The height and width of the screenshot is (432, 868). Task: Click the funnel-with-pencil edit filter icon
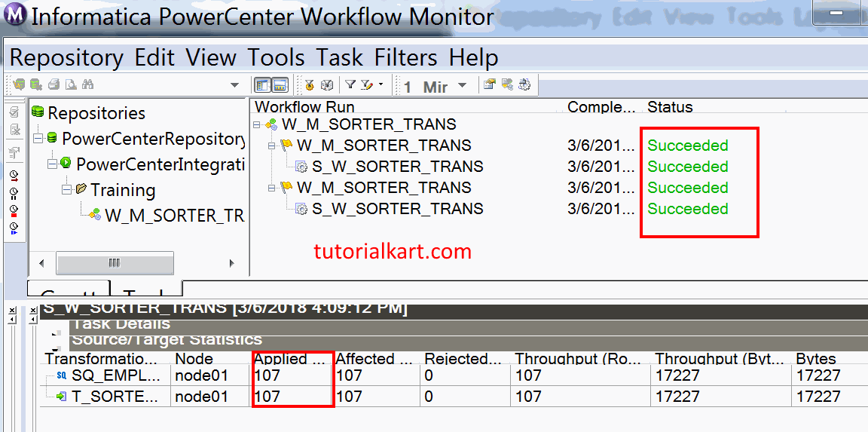coord(366,84)
